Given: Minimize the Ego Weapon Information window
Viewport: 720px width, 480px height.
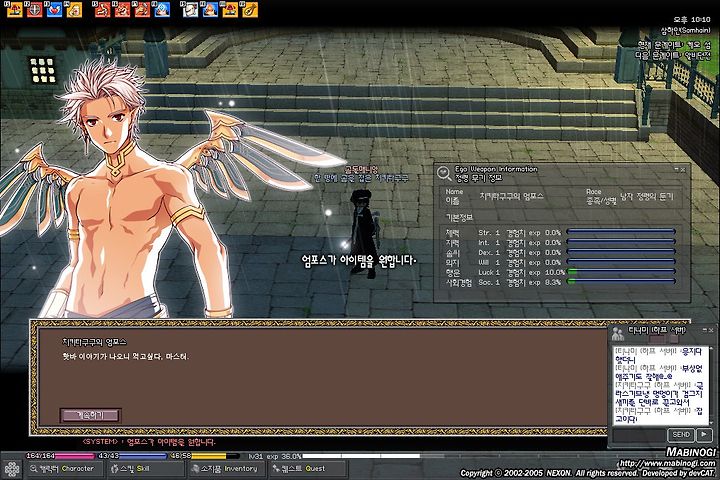Looking at the screenshot, I should point(676,169).
